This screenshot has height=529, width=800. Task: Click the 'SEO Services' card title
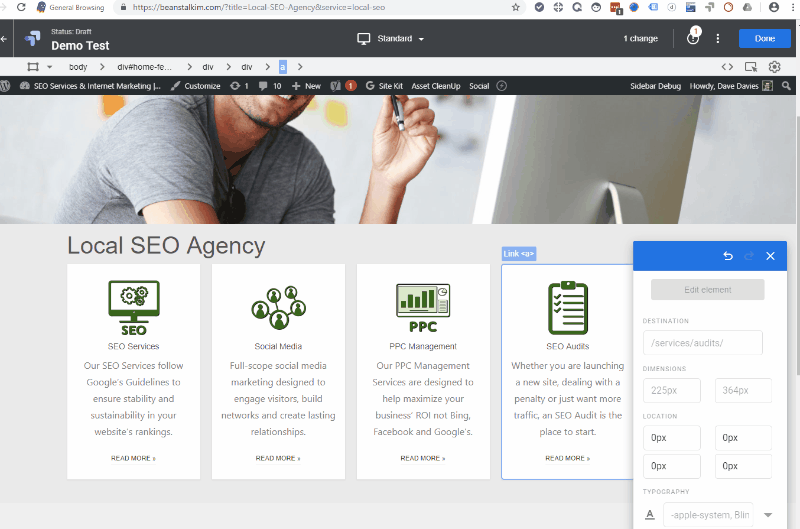pyautogui.click(x=134, y=346)
